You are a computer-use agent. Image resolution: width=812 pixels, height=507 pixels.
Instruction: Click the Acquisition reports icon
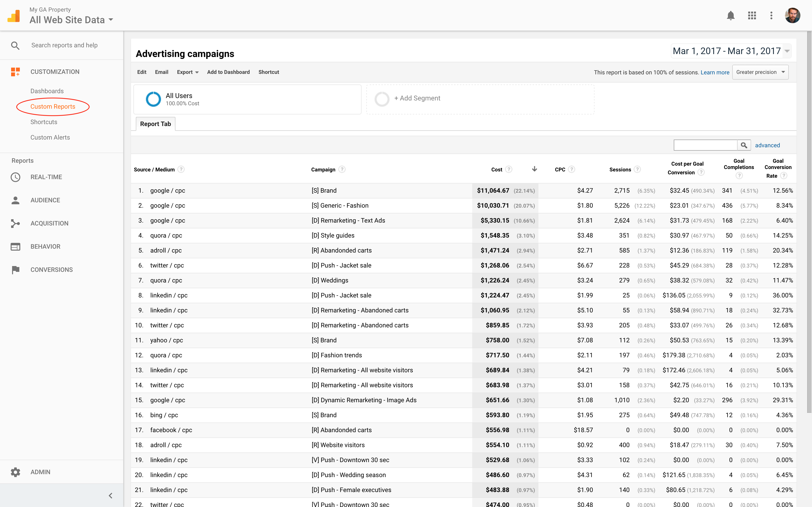pyautogui.click(x=15, y=223)
